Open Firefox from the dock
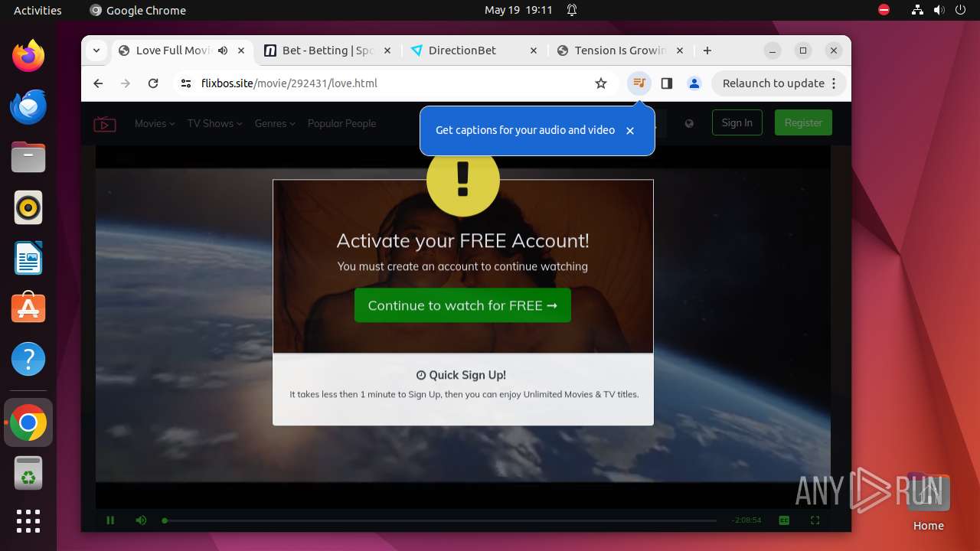 (x=28, y=56)
